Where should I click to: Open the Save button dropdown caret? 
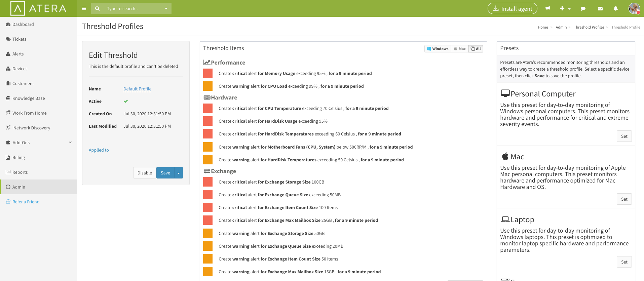(179, 173)
